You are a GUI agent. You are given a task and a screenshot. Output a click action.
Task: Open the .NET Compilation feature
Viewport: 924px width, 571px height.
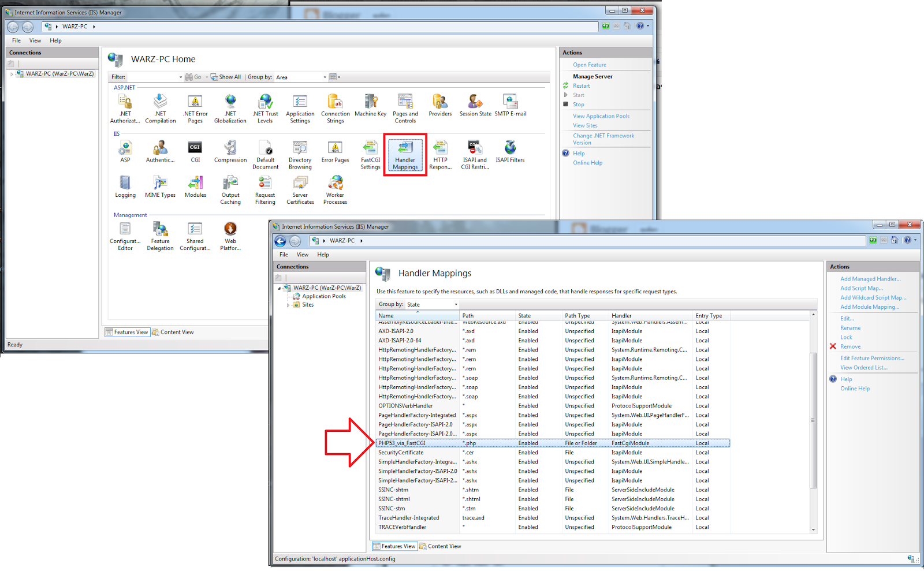[161, 109]
